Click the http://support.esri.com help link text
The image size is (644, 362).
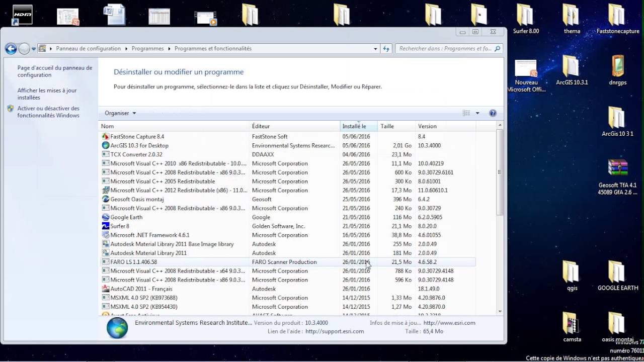coord(335,331)
